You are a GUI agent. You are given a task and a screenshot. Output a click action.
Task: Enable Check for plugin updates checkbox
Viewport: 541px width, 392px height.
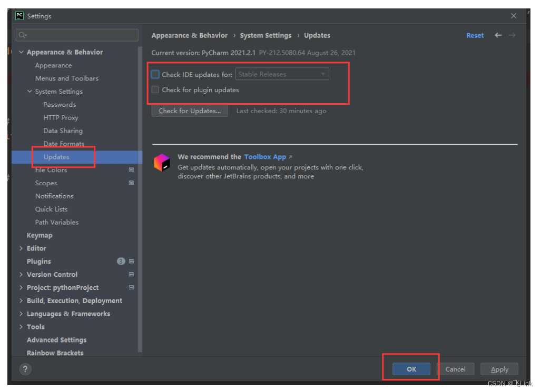coord(155,89)
